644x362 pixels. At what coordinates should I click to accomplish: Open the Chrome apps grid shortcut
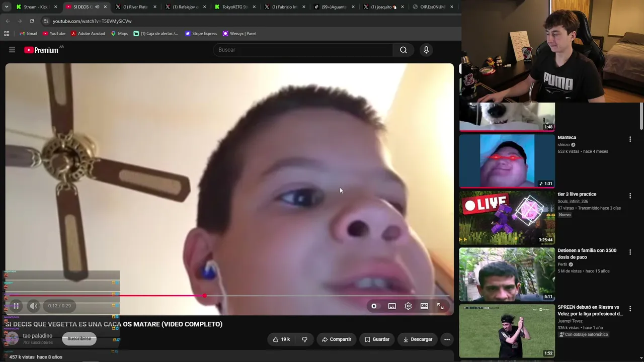[7, 34]
